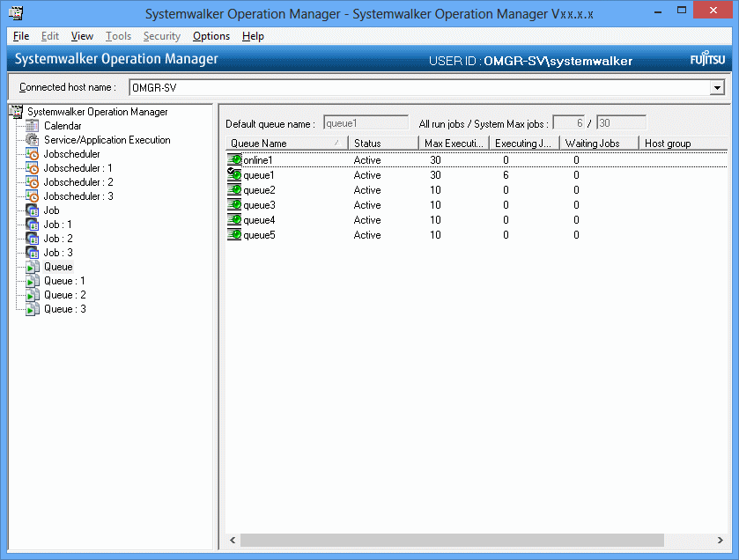
Task: Click the queue1 default queue icon
Action: pos(234,174)
